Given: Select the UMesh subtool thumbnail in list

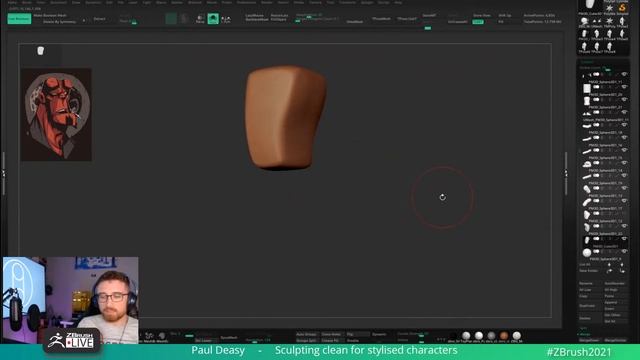Looking at the screenshot, I should click(587, 113).
